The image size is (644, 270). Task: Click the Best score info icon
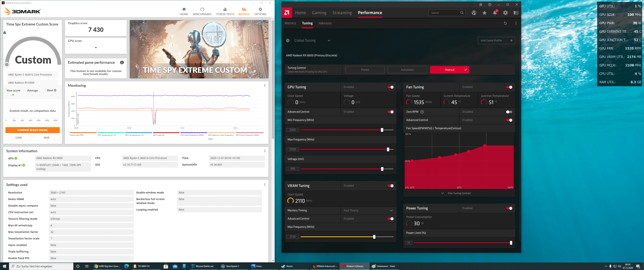tap(55, 90)
